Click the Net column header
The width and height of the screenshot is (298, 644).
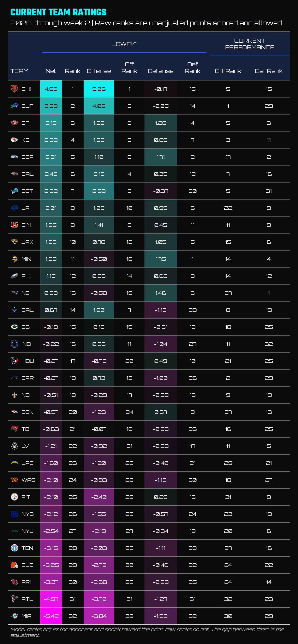[x=51, y=71]
